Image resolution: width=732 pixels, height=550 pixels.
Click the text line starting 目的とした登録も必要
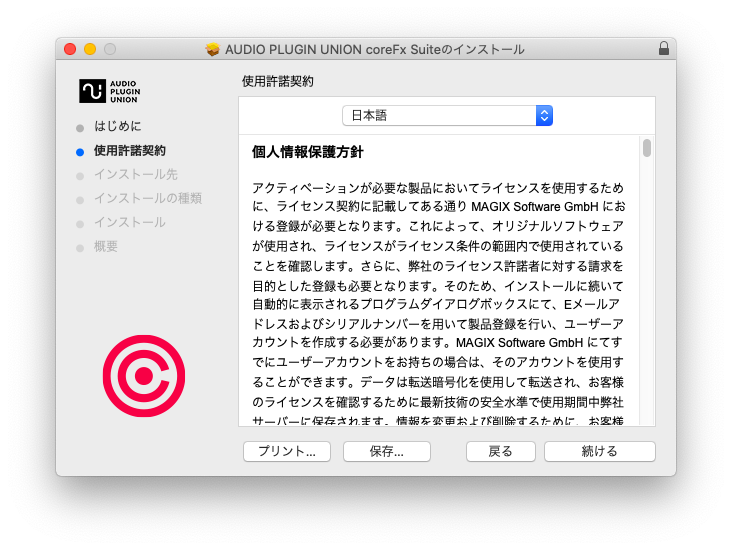coord(438,285)
